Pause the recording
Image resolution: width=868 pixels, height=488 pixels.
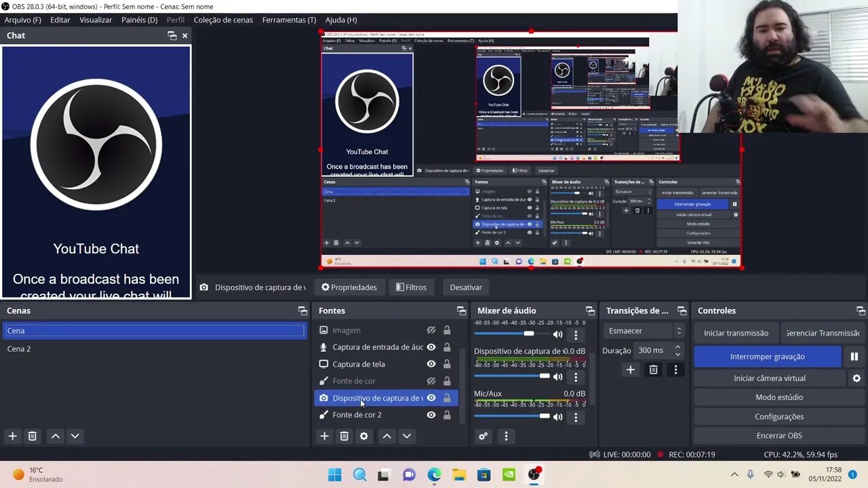854,357
